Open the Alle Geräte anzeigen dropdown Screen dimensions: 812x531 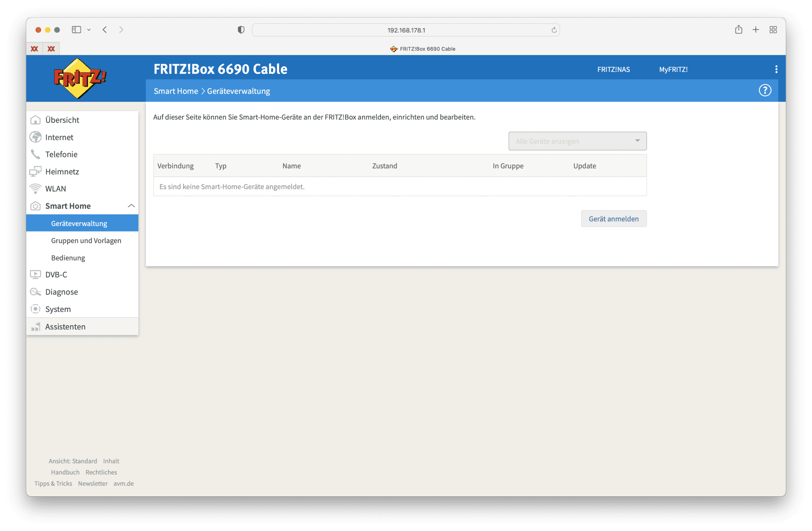577,141
